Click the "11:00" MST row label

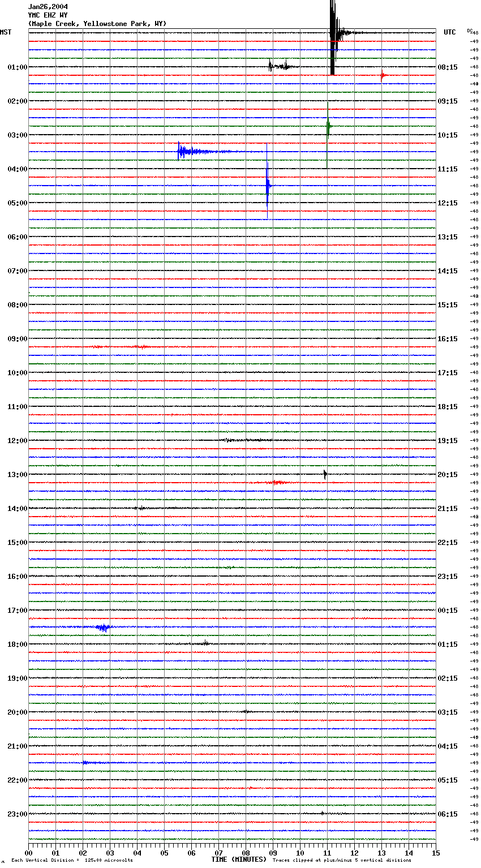(x=18, y=407)
